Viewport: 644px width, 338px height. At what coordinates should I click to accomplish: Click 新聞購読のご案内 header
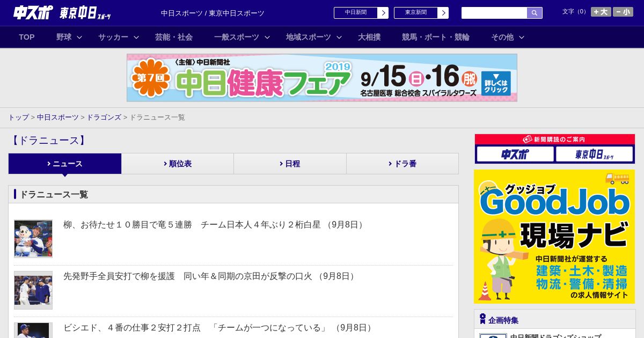tap(555, 139)
